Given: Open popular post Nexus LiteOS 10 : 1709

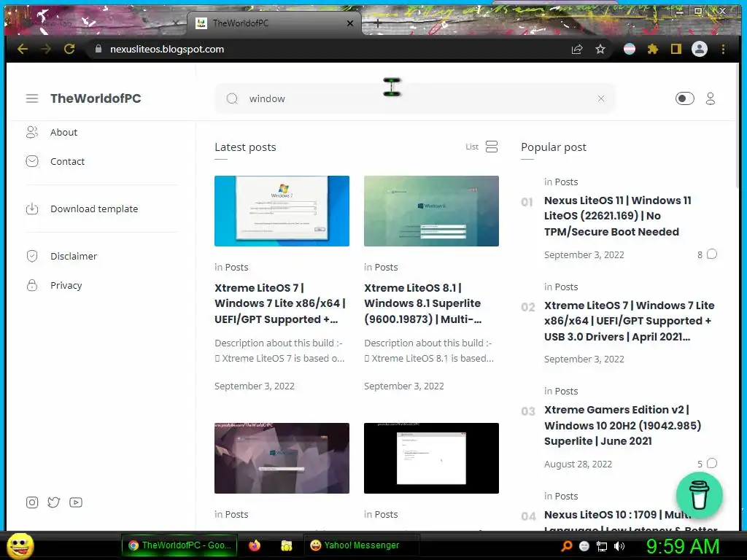Looking at the screenshot, I should (618, 515).
